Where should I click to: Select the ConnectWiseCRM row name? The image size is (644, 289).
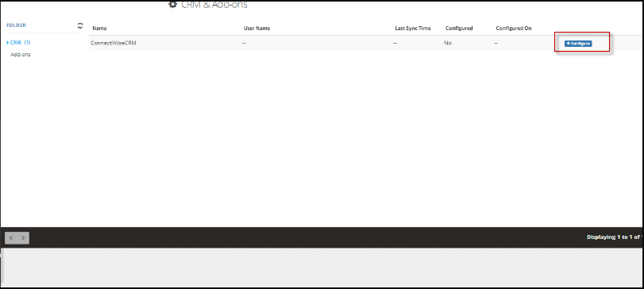tap(114, 43)
